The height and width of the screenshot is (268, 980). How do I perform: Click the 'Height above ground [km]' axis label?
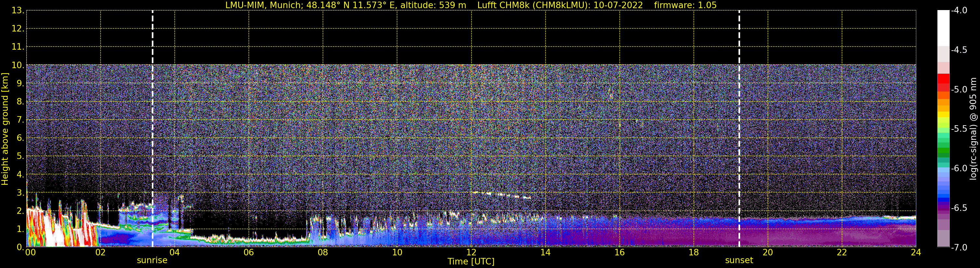(x=5, y=129)
